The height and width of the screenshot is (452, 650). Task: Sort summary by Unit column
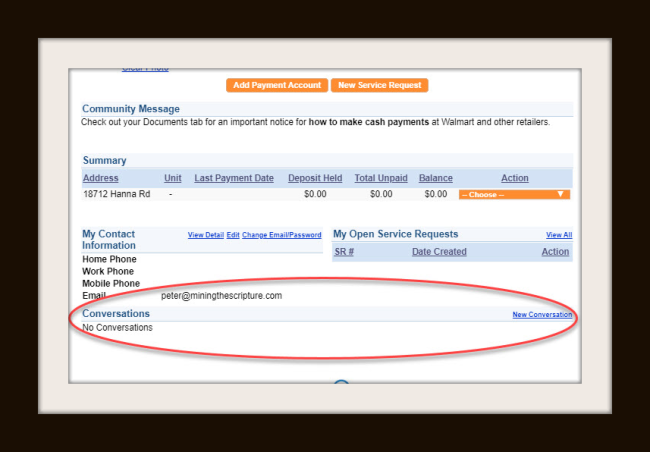[x=172, y=178]
